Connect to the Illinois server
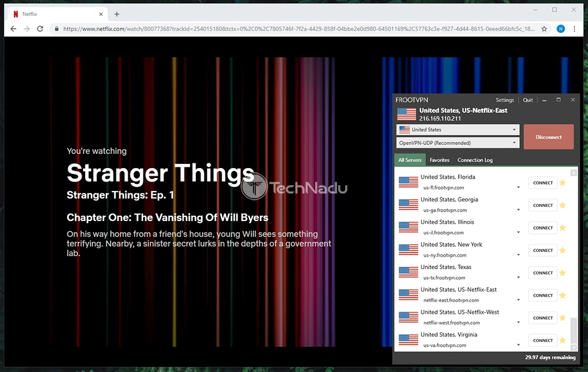The width and height of the screenshot is (588, 372). (542, 228)
